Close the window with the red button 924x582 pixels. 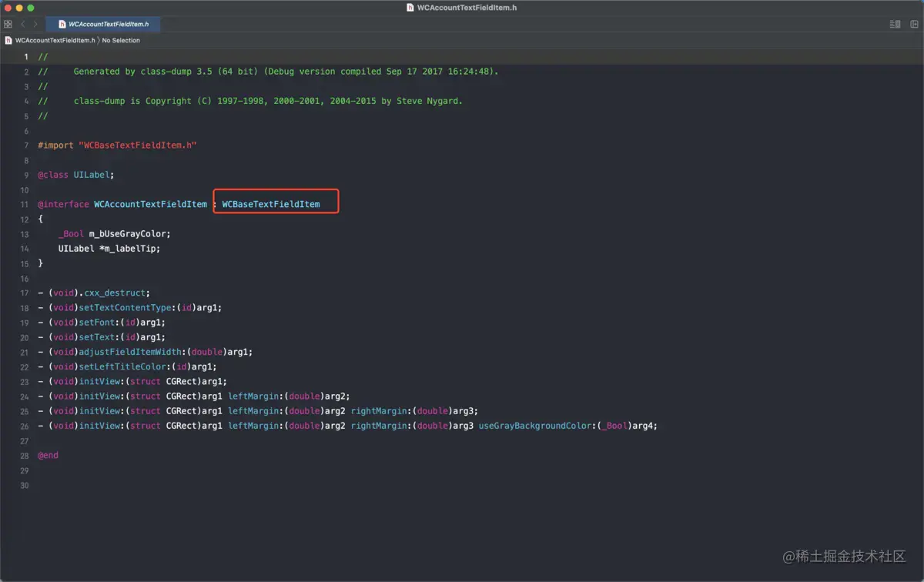pos(8,8)
